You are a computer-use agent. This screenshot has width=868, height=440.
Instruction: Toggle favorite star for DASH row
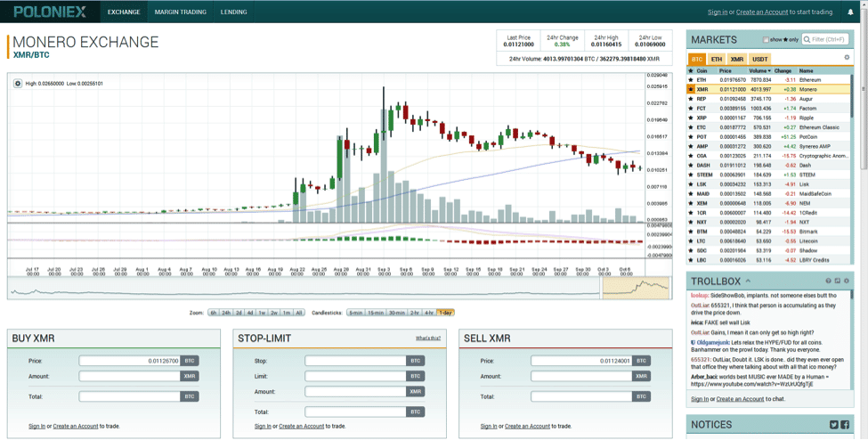click(690, 165)
